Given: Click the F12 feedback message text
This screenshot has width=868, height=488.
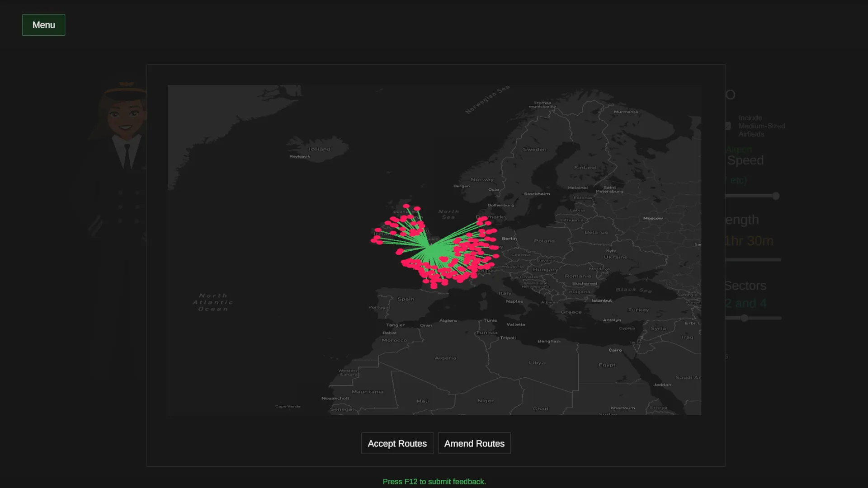Looking at the screenshot, I should pos(434,482).
